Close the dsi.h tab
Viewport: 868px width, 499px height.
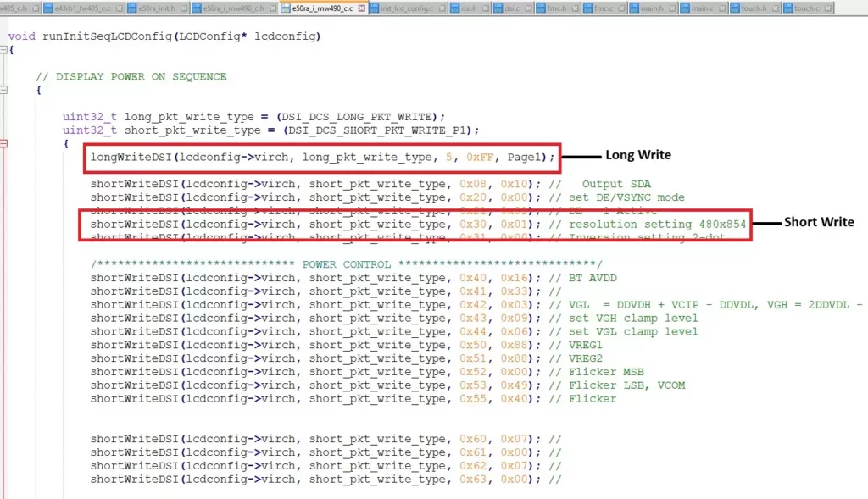486,8
